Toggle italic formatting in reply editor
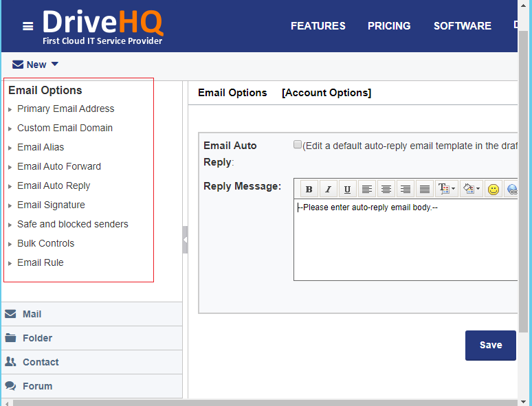The height and width of the screenshot is (406, 532). point(328,189)
